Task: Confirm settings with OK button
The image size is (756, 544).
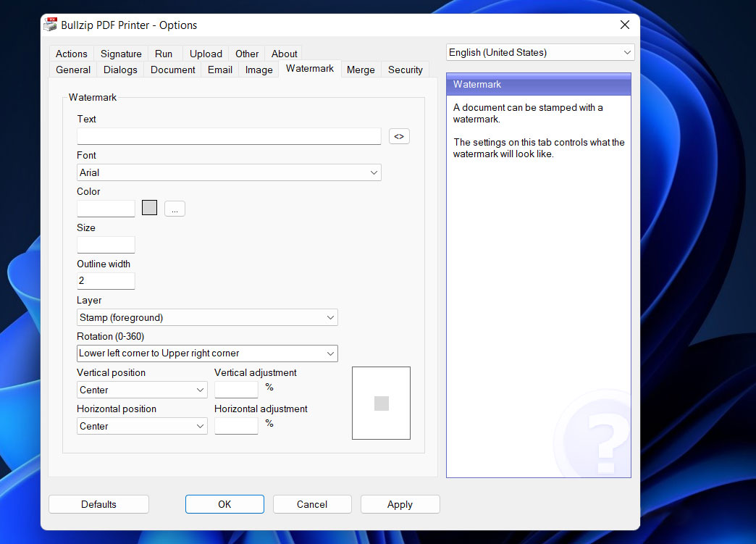Action: click(224, 504)
